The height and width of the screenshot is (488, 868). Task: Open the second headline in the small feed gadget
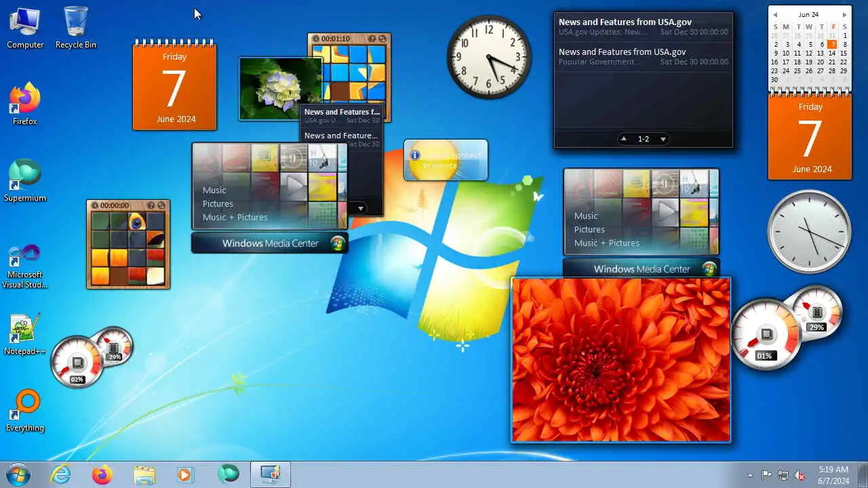pos(342,140)
